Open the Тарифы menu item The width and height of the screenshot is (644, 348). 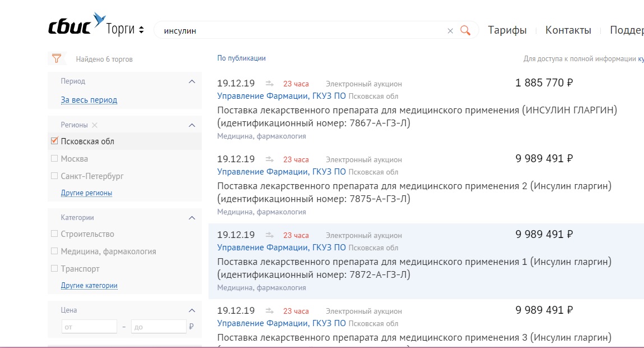pos(507,30)
